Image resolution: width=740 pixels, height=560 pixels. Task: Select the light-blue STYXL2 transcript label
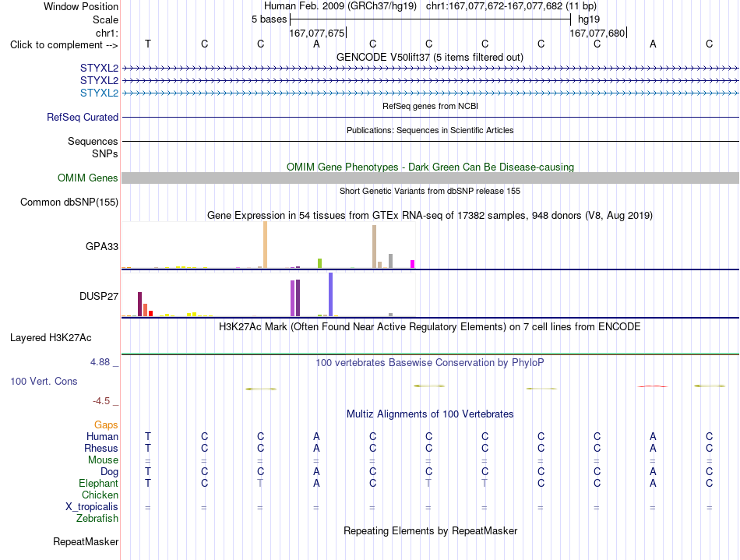tap(99, 93)
